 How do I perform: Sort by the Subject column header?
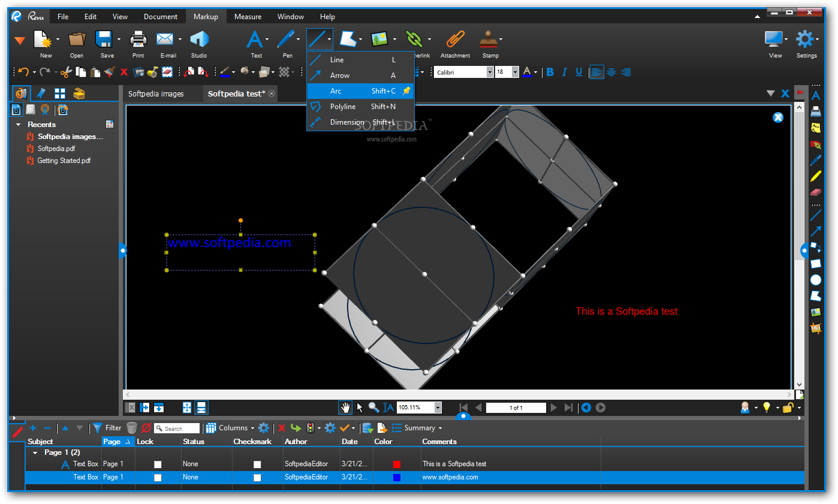click(64, 442)
